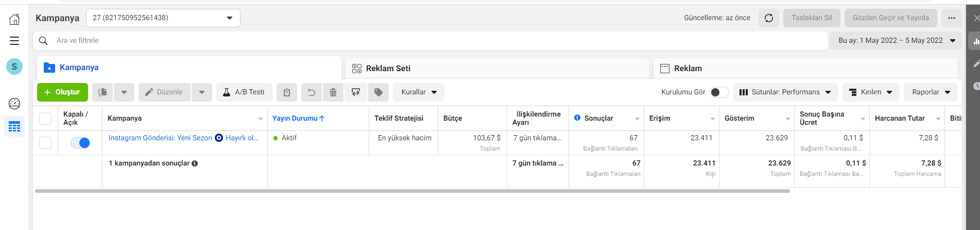Switch to the Reklam tab
Viewport: 980px width, 230px height.
coord(805,68)
